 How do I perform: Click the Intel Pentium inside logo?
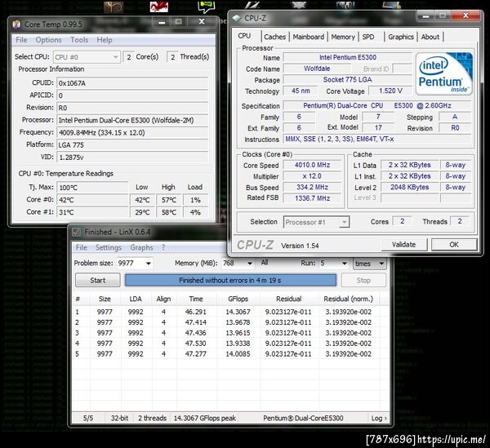coord(443,73)
